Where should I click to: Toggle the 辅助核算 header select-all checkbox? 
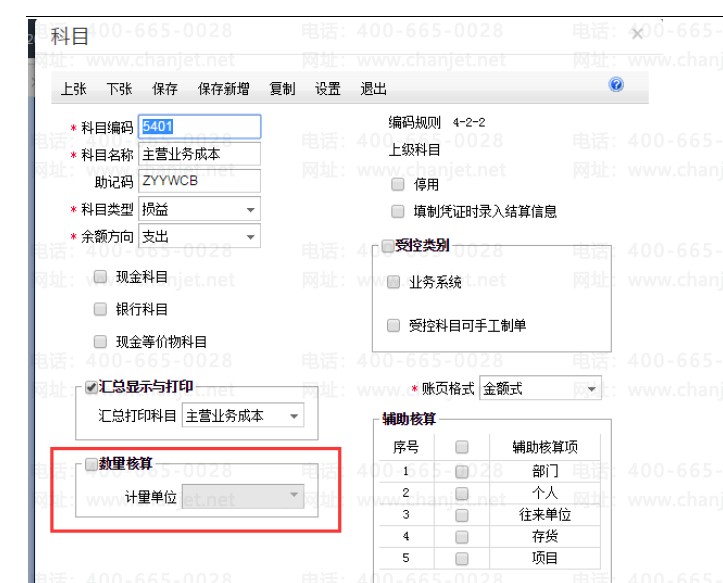click(462, 446)
